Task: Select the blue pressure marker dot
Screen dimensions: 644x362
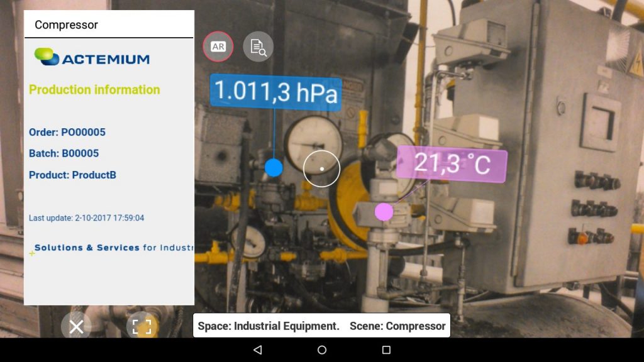Action: (x=274, y=167)
